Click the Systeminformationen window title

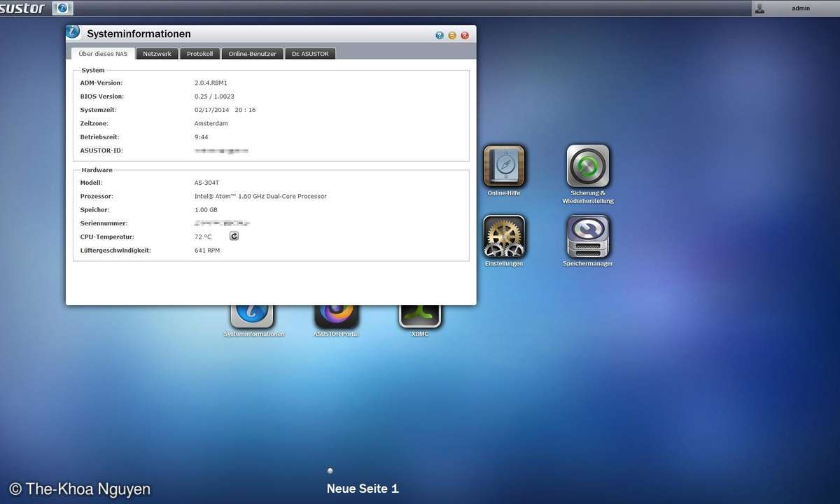pos(139,34)
